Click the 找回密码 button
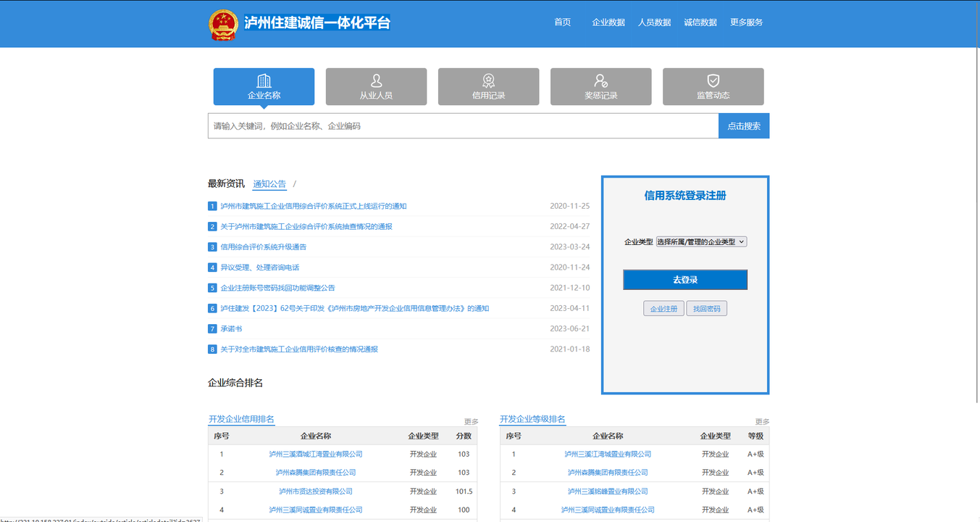 tap(706, 309)
